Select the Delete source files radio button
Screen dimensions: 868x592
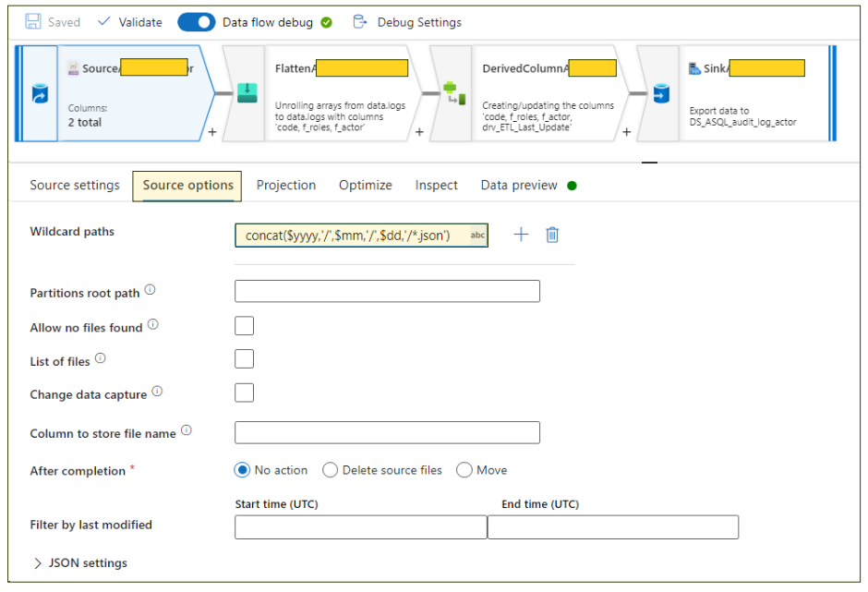[331, 470]
